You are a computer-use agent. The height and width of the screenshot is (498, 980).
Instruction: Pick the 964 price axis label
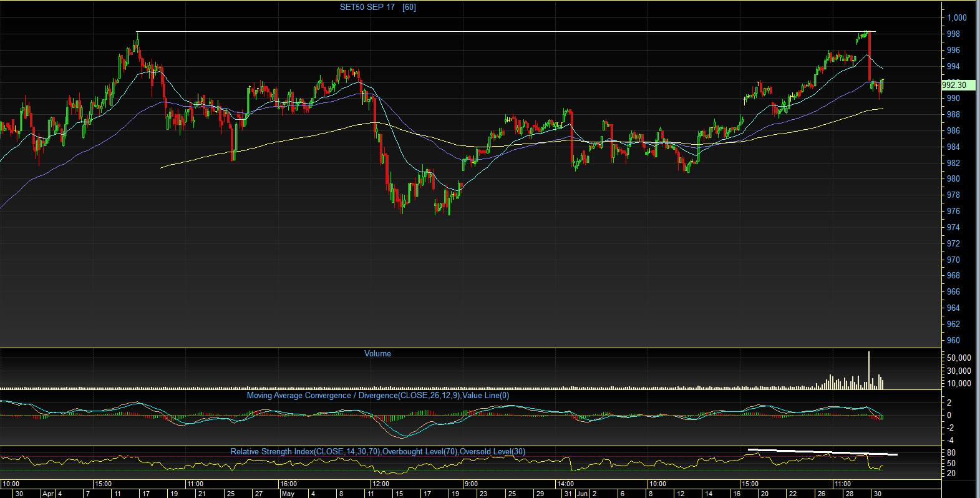click(x=953, y=308)
